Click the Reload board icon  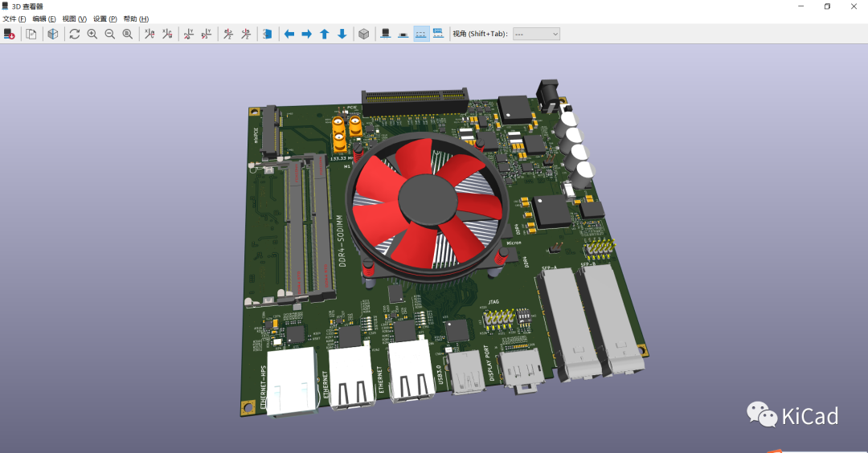pos(10,34)
